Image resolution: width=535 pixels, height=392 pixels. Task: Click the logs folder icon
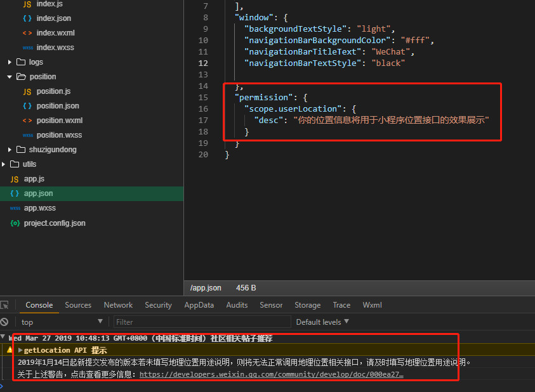[x=21, y=62]
